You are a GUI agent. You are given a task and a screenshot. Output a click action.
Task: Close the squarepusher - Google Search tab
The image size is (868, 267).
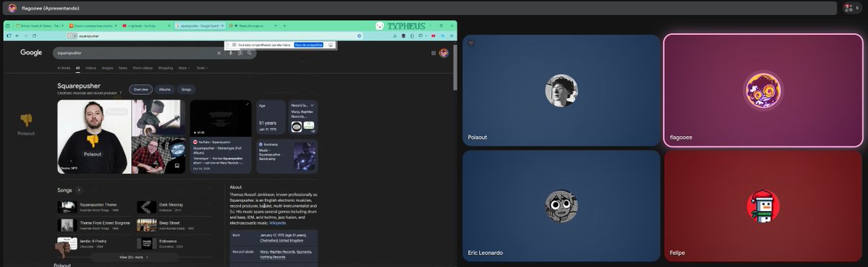pos(223,25)
